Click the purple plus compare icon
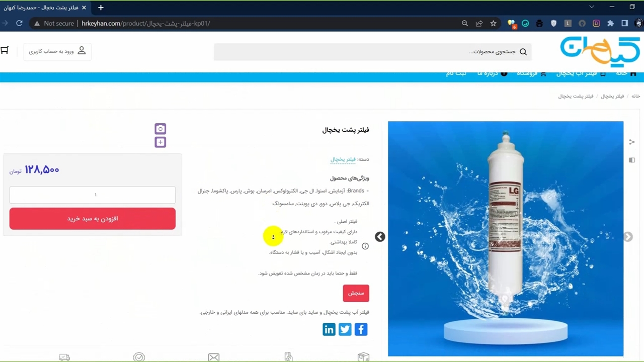The width and height of the screenshot is (644, 362). (x=160, y=142)
